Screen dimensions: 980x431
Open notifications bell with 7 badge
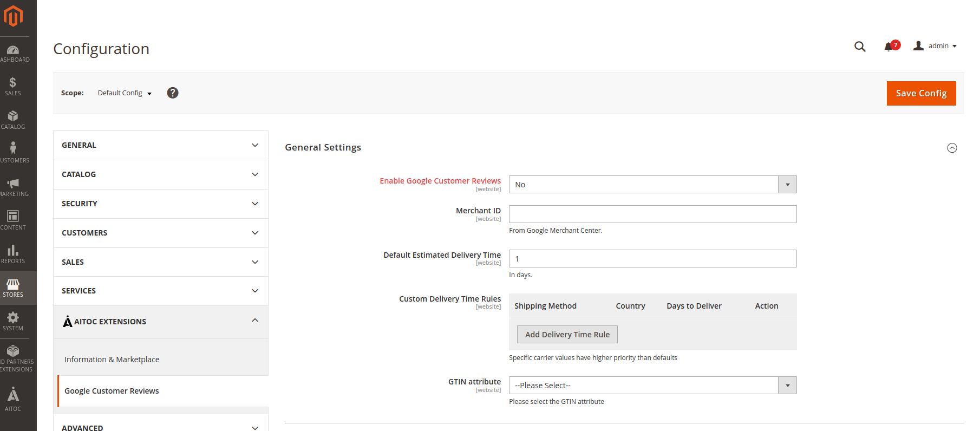click(892, 46)
